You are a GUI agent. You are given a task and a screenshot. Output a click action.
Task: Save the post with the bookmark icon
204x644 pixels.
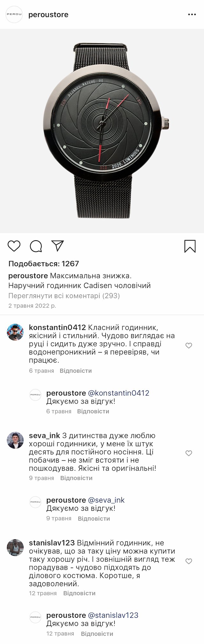coord(190,246)
